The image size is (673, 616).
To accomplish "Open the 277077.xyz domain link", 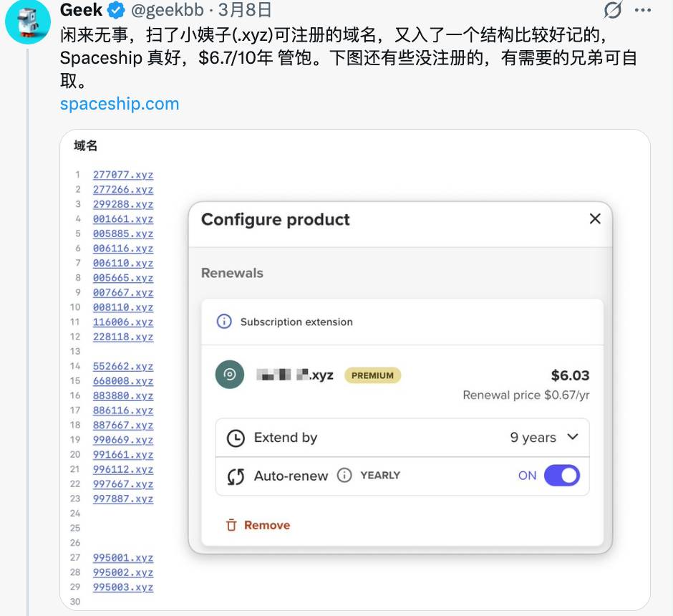I will 123,175.
